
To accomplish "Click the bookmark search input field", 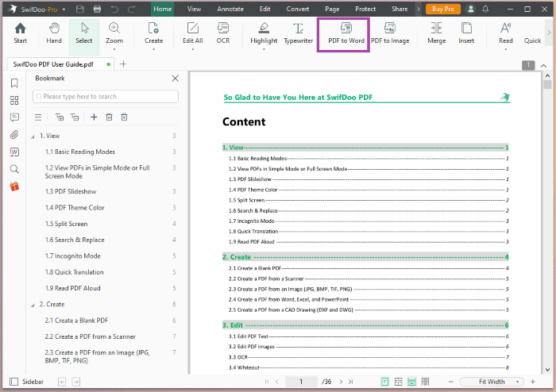I will click(105, 97).
